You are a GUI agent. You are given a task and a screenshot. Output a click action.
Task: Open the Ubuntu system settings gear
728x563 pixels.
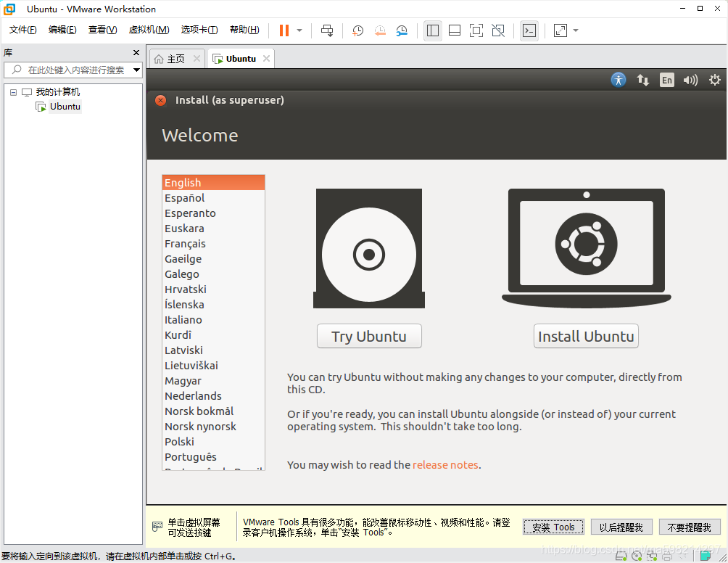[714, 80]
